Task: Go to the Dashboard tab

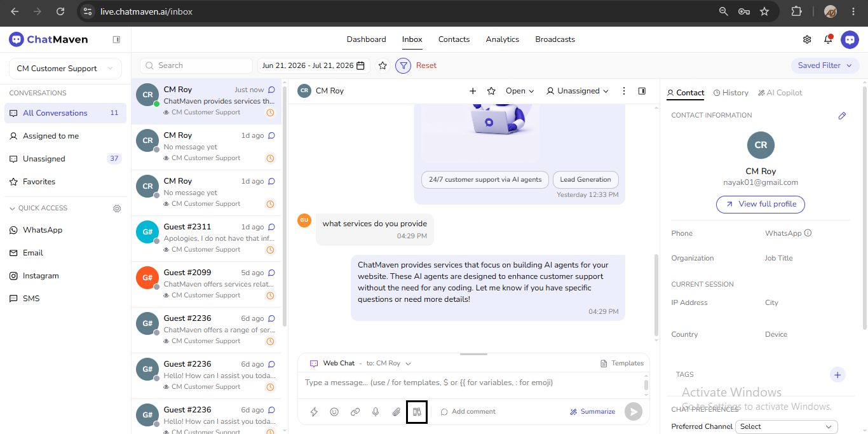Action: click(366, 39)
